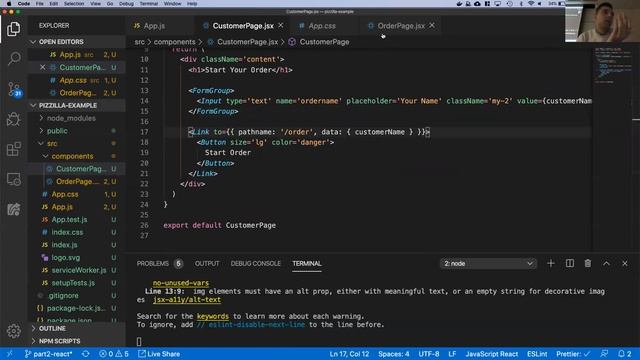Viewport: 640px width, 360px height.
Task: Change JavaScript React language mode
Action: [491, 354]
